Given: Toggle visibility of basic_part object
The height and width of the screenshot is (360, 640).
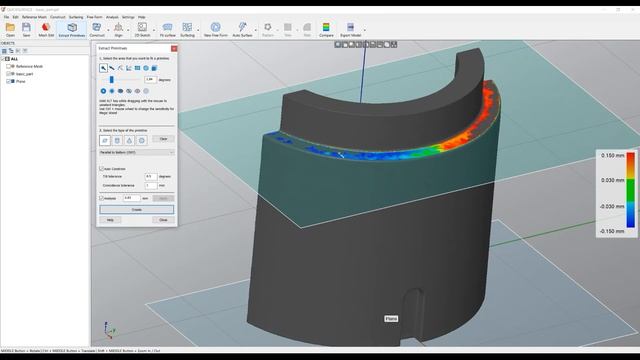Looking at the screenshot, I should pyautogui.click(x=8, y=74).
